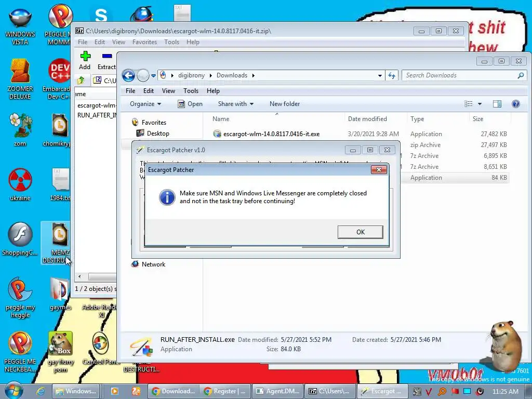Open recent pages dropdown beside navigation arrows
Viewport: 532px width, 399px height.
pos(153,75)
